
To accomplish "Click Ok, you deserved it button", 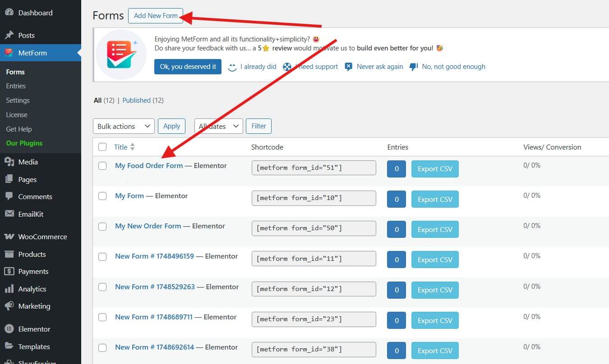I will pos(188,67).
